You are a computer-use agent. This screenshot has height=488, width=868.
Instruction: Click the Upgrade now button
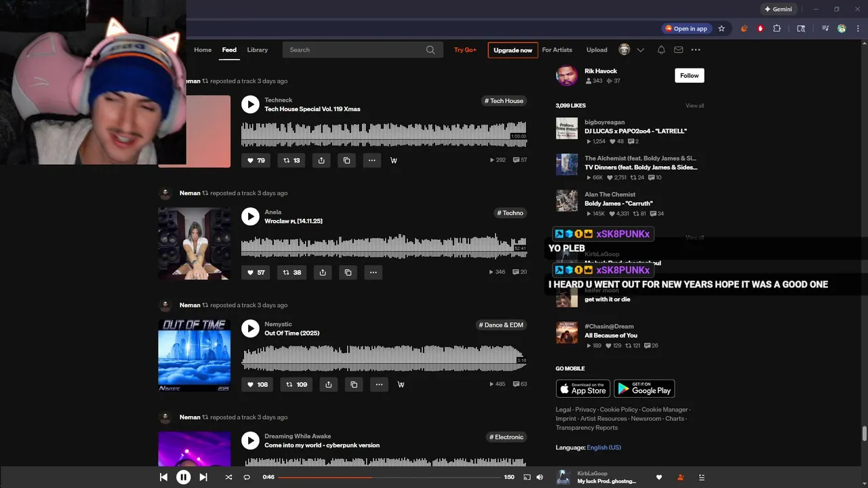(x=513, y=50)
